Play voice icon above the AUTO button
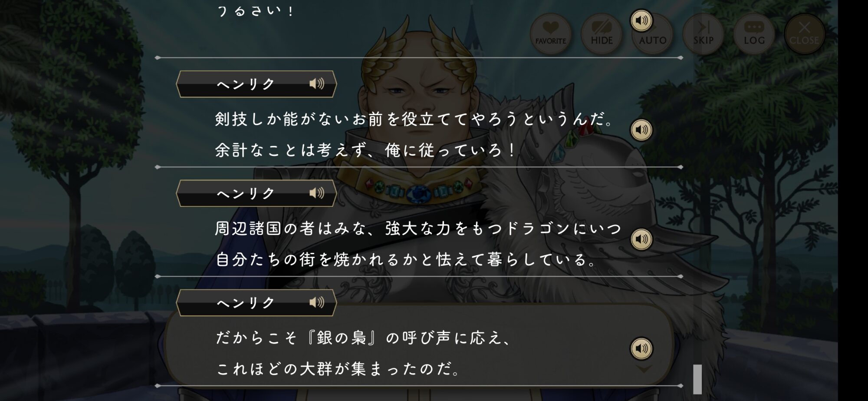The width and height of the screenshot is (868, 401). point(641,20)
